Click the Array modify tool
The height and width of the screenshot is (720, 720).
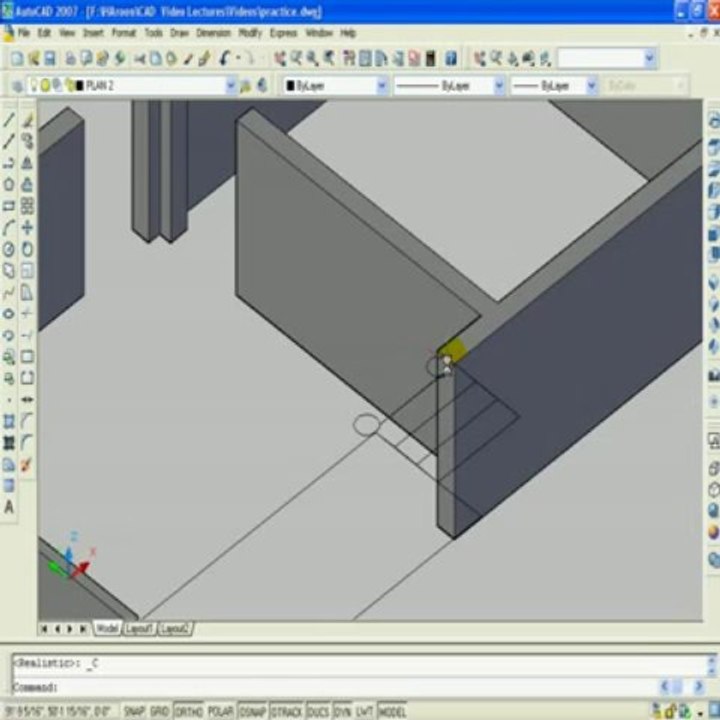(28, 206)
